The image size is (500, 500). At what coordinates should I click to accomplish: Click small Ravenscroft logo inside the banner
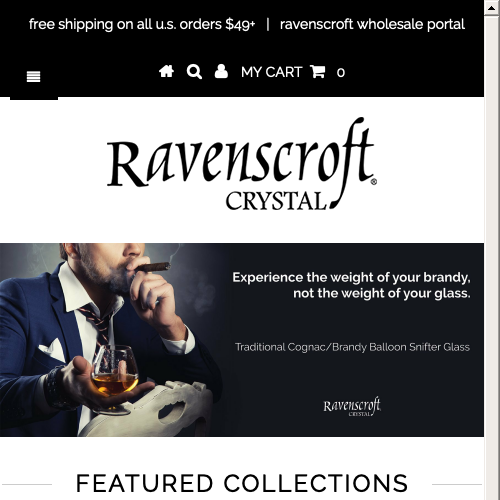click(x=352, y=406)
